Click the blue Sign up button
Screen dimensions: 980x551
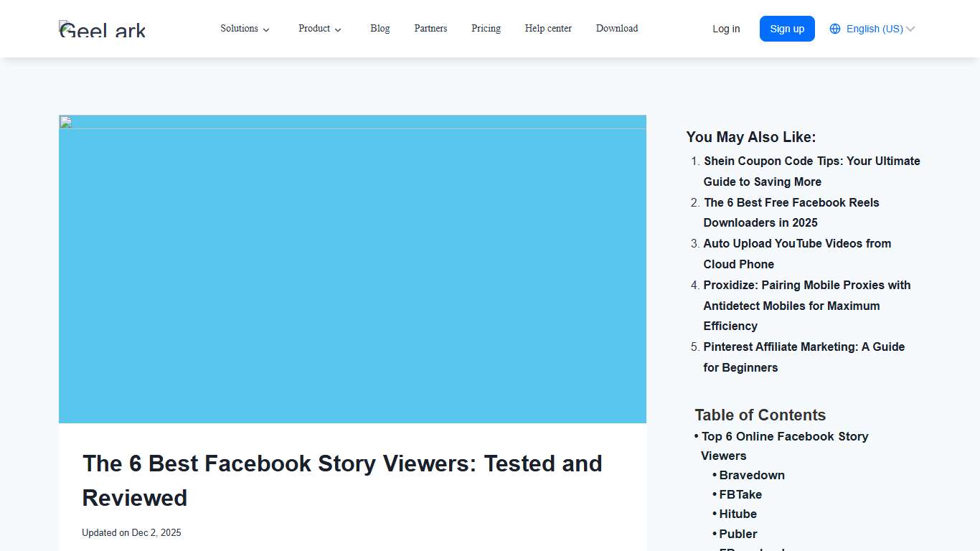click(x=787, y=29)
